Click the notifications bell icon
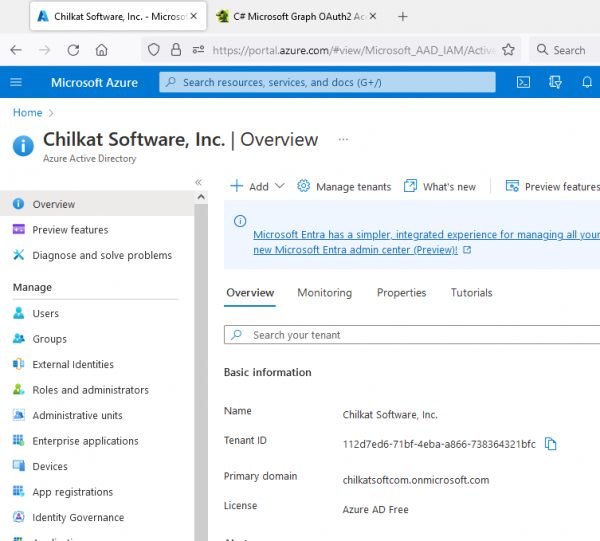The image size is (600, 541). 587,82
